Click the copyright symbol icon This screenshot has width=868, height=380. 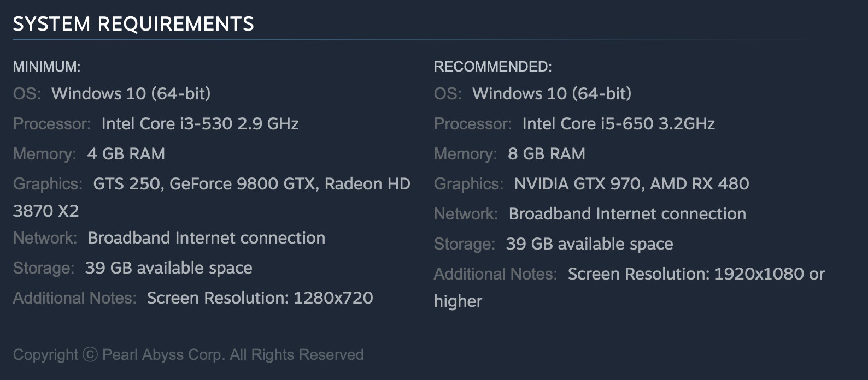pyautogui.click(x=90, y=354)
